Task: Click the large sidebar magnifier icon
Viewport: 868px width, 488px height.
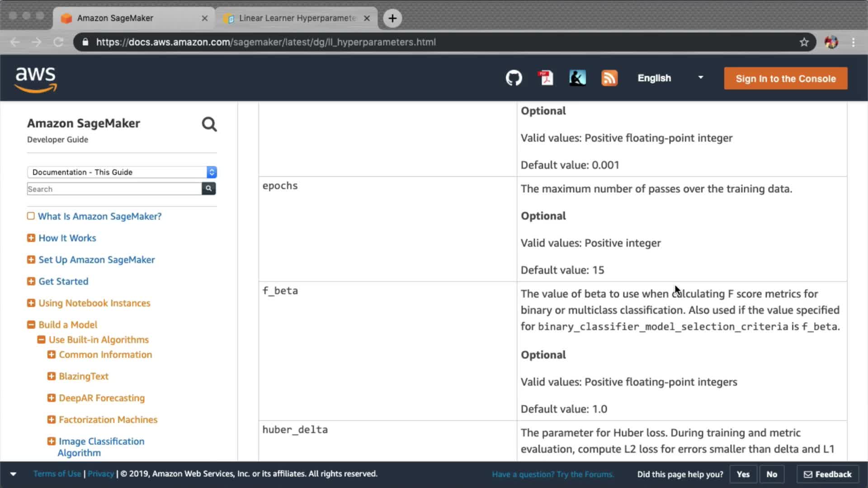Action: [209, 124]
